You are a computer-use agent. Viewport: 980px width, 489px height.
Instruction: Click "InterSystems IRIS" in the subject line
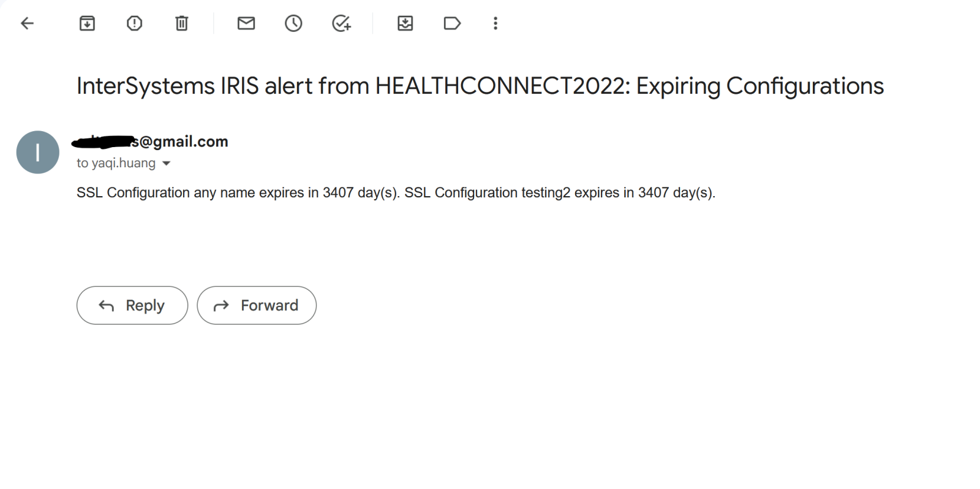point(167,86)
